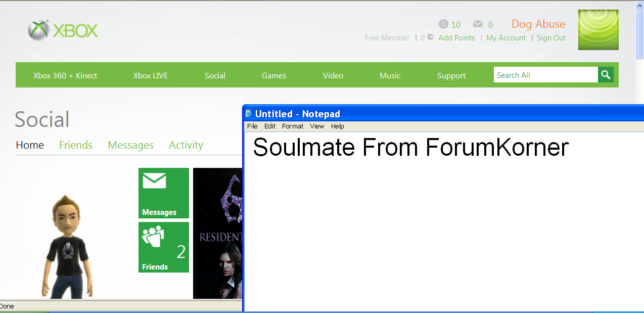
Task: Click the Xbox logo
Action: (x=63, y=31)
